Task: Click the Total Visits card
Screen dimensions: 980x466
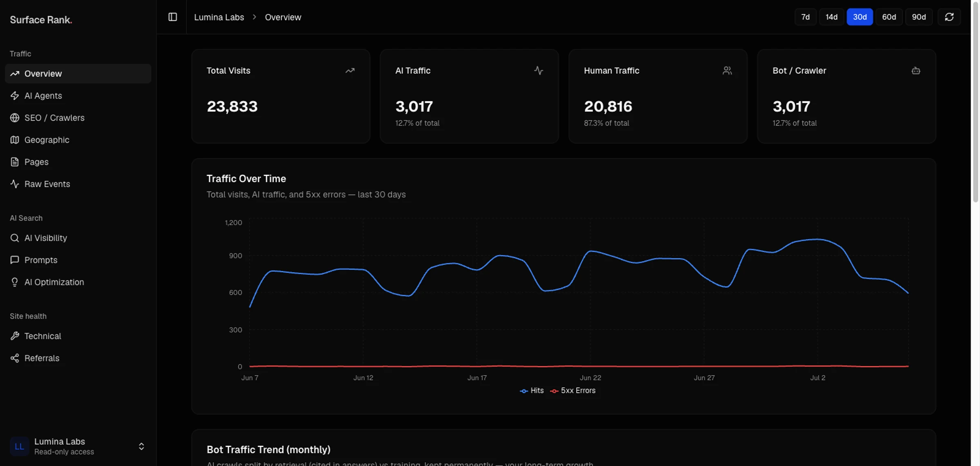Action: (281, 96)
